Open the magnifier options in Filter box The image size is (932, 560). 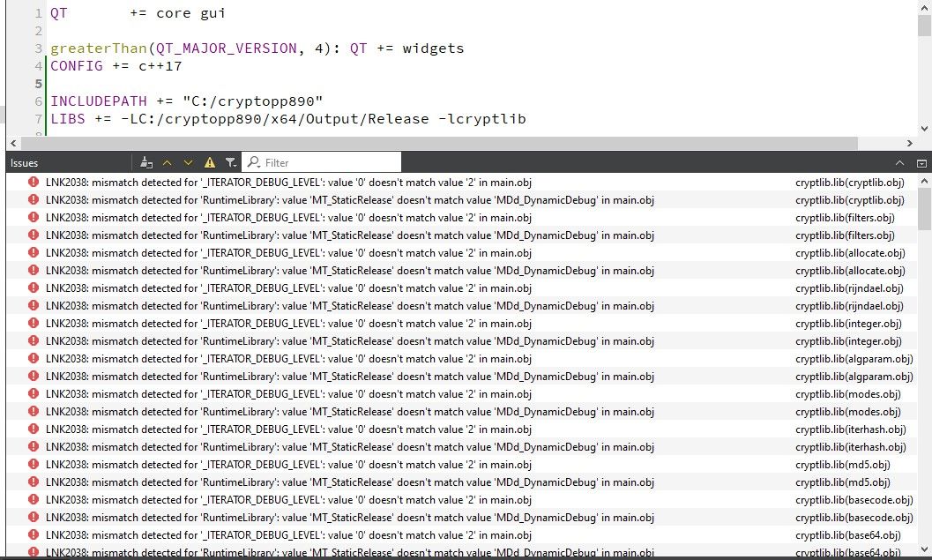(x=254, y=162)
